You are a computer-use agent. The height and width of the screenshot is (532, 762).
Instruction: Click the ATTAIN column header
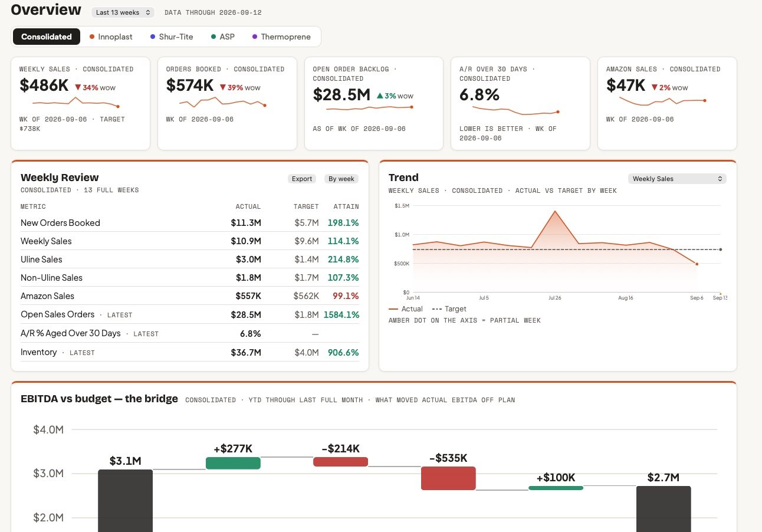click(x=346, y=206)
